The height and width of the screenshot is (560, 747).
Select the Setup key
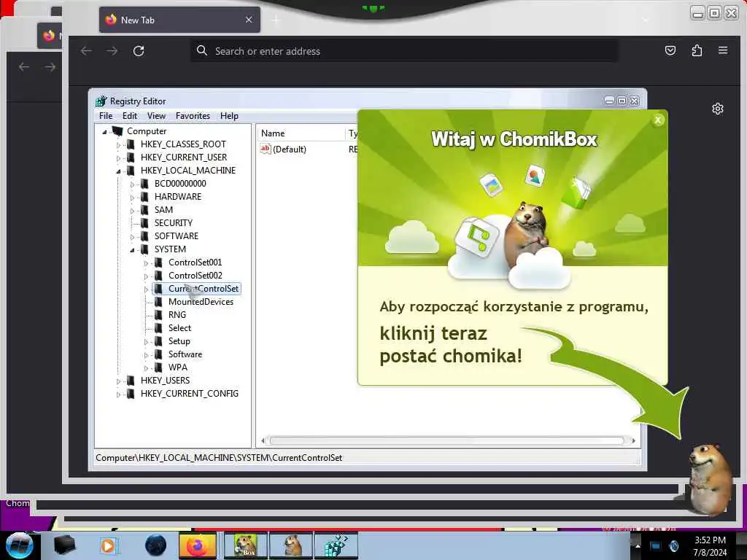[179, 341]
